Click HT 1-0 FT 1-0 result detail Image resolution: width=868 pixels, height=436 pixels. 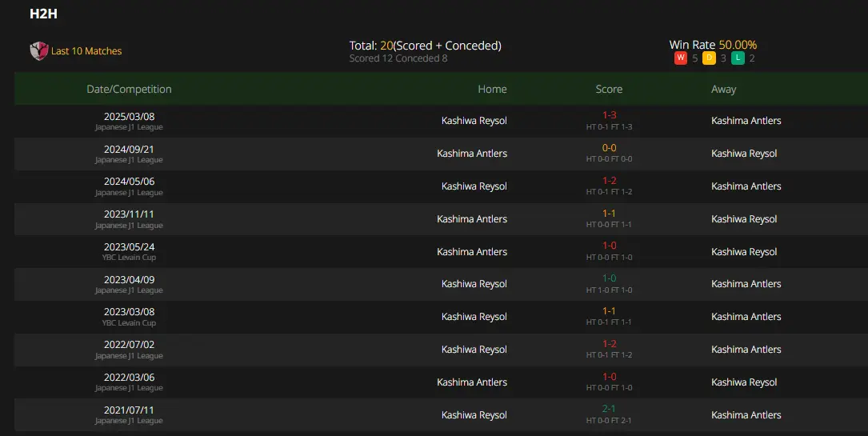pyautogui.click(x=609, y=290)
